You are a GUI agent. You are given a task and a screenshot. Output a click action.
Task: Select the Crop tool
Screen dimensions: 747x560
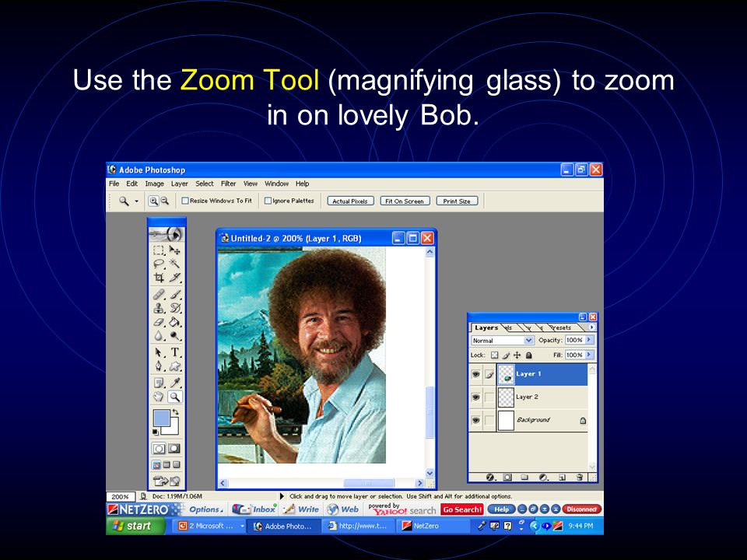coord(159,277)
